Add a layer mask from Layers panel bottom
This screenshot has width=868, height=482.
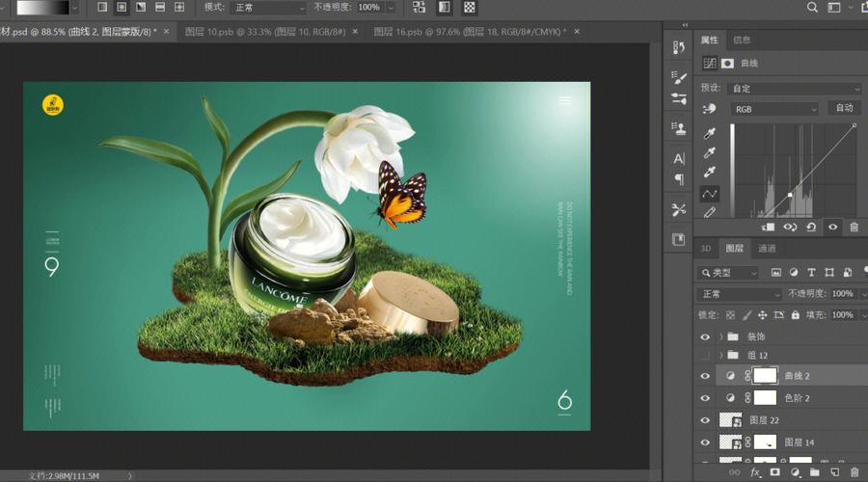775,472
